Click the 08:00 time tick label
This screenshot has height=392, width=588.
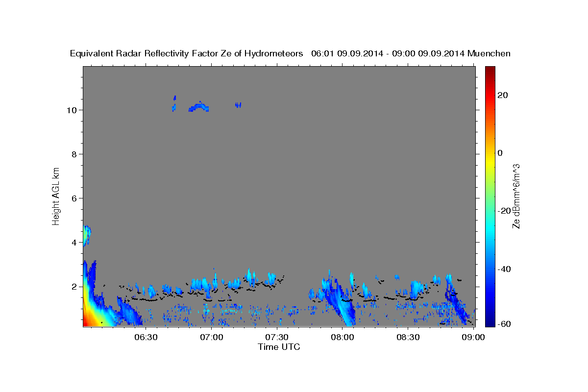point(343,337)
